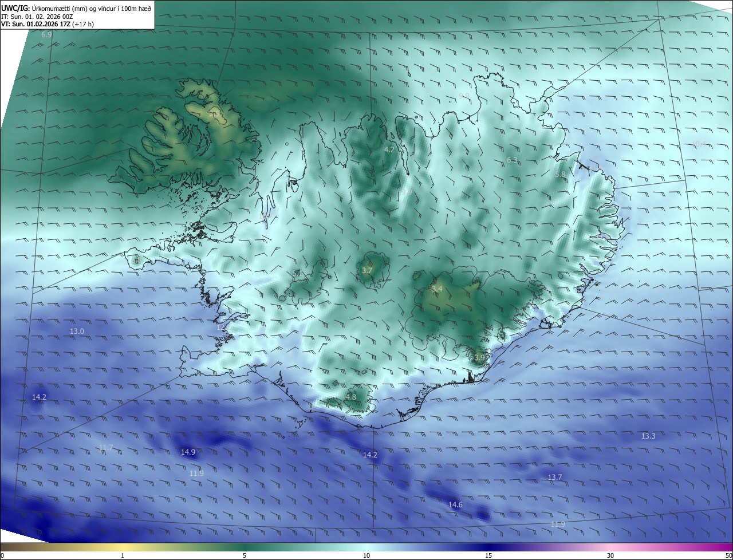Click the 13.0 value label
The height and width of the screenshot is (560, 733).
pyautogui.click(x=77, y=332)
